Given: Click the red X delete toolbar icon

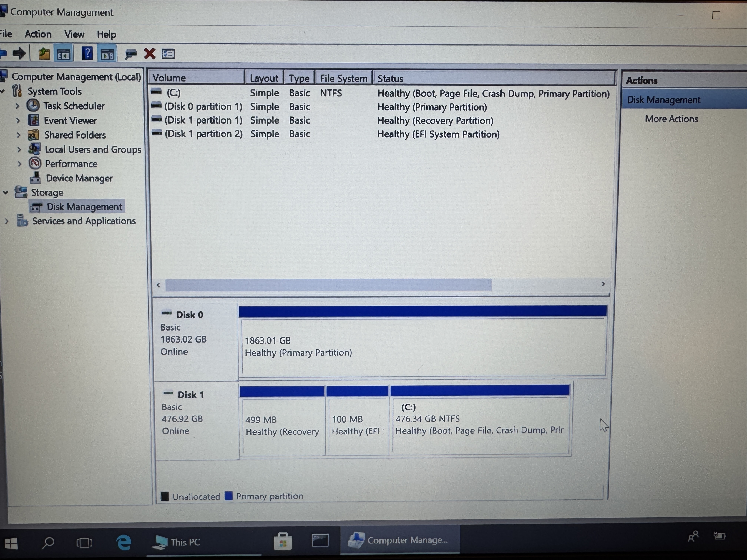Looking at the screenshot, I should pyautogui.click(x=150, y=54).
